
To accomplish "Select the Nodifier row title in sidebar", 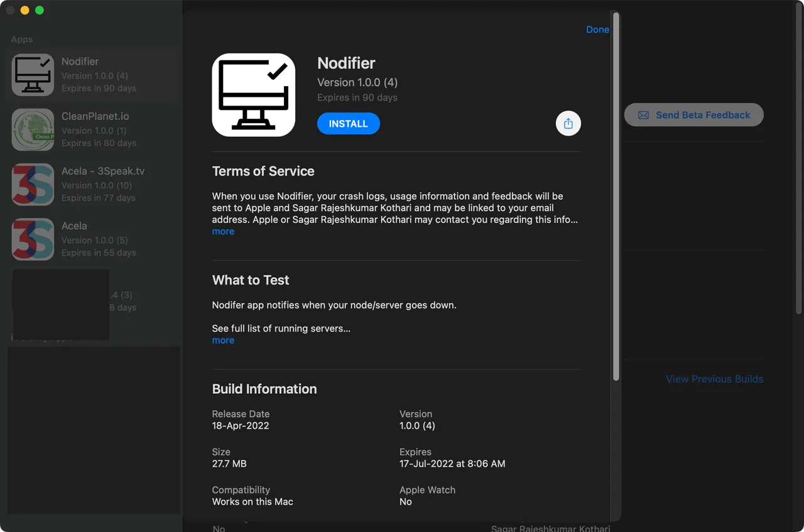I will [80, 62].
